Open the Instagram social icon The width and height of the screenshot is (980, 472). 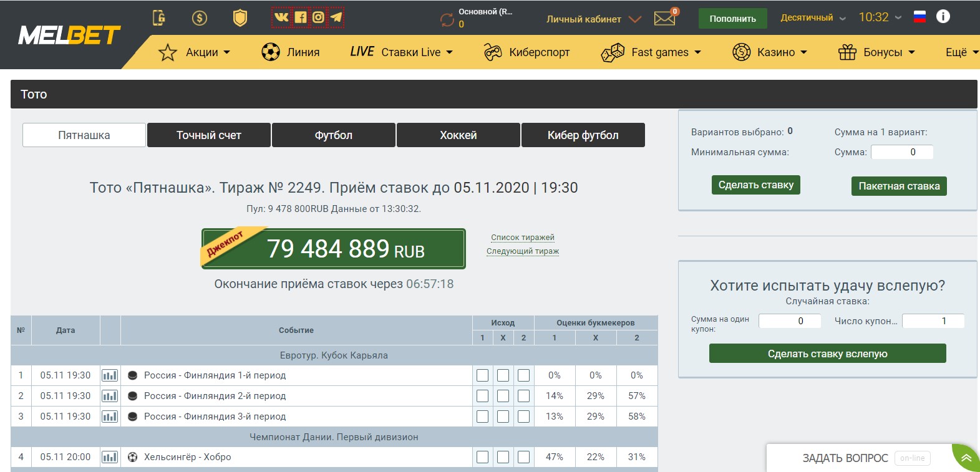(x=318, y=17)
